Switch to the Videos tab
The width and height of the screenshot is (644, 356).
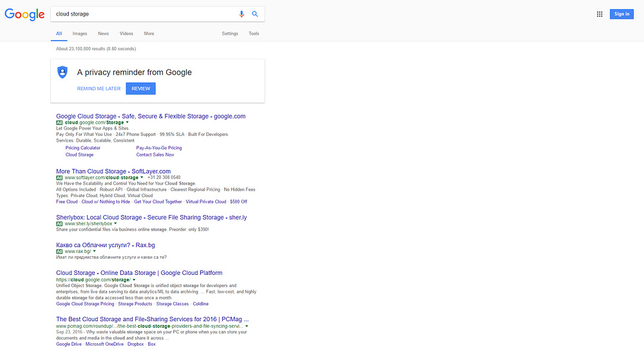click(126, 33)
